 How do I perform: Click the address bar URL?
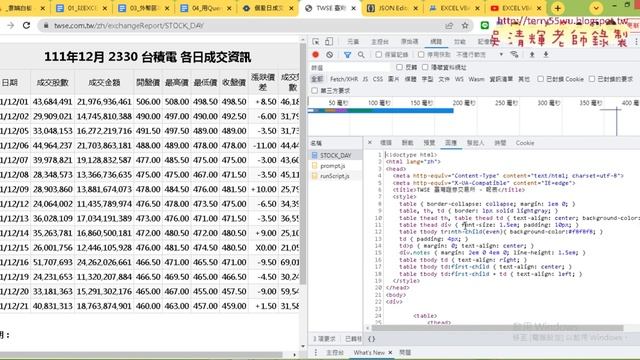129,25
